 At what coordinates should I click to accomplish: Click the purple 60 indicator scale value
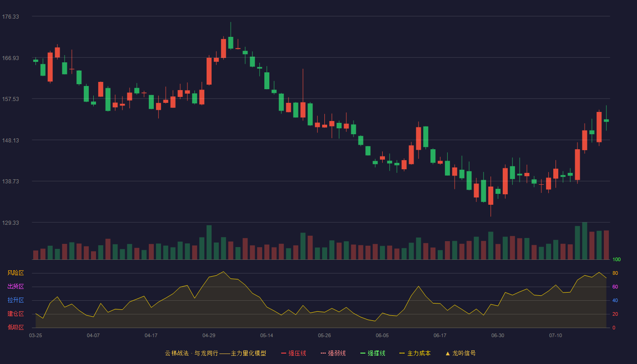[615, 287]
